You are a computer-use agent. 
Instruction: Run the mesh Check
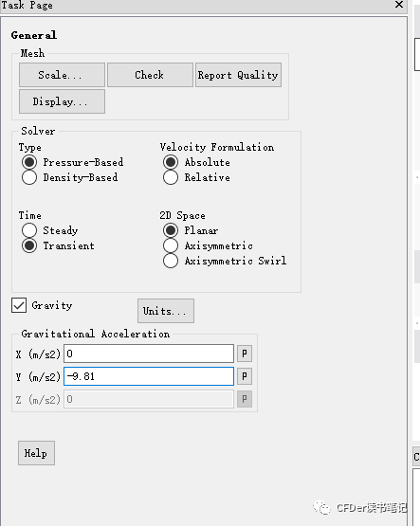pyautogui.click(x=150, y=75)
